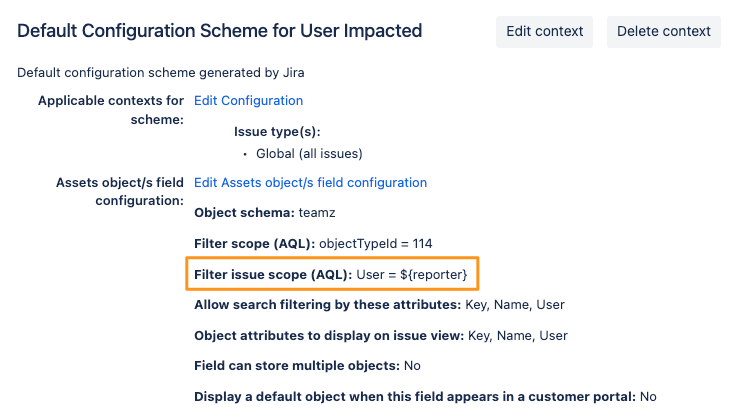This screenshot has height=413, width=729.
Task: Click the 'Display a default object' customer portal line
Action: coord(414,396)
